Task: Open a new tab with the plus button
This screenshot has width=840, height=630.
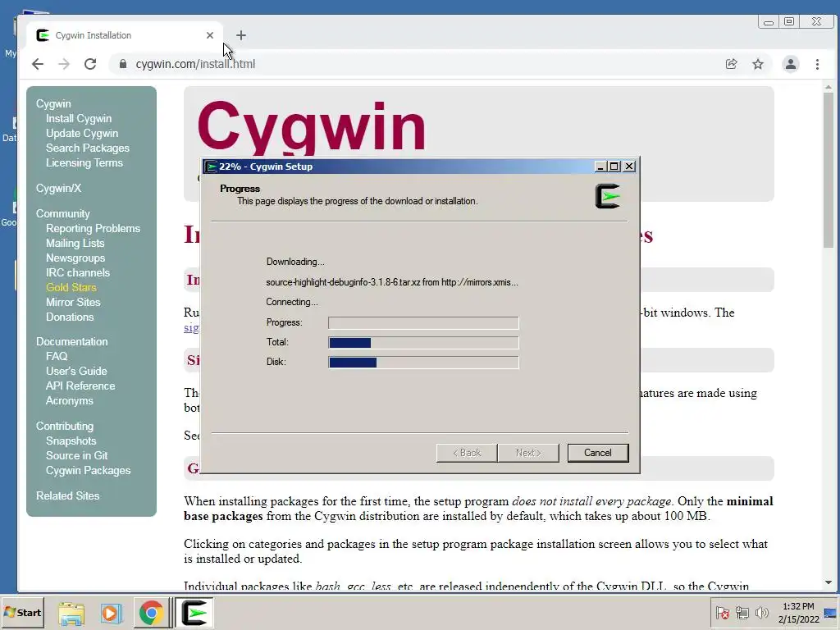Action: click(x=241, y=35)
